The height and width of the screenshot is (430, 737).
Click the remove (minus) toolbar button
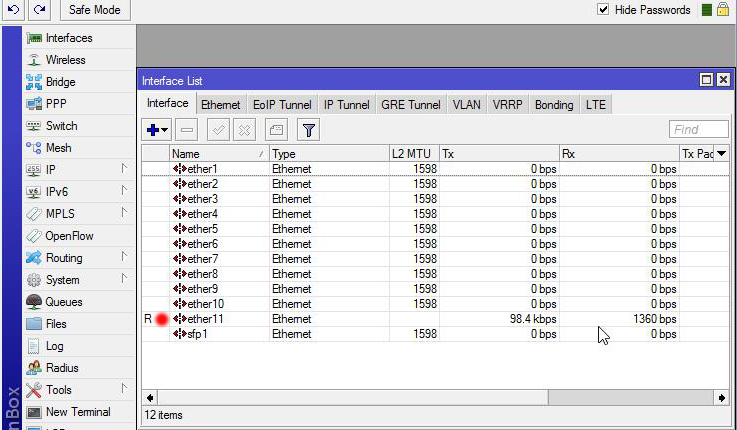(187, 130)
